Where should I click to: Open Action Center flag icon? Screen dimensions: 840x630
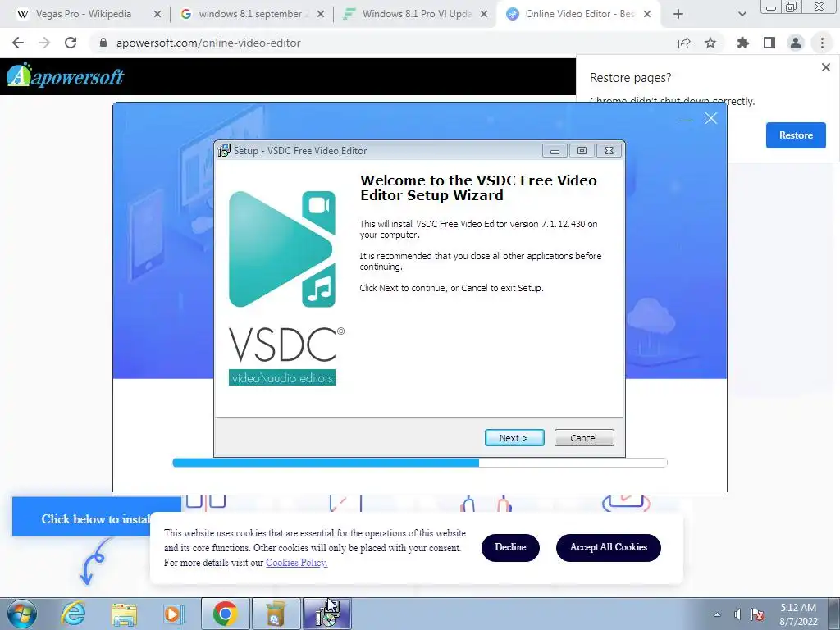pyautogui.click(x=757, y=614)
